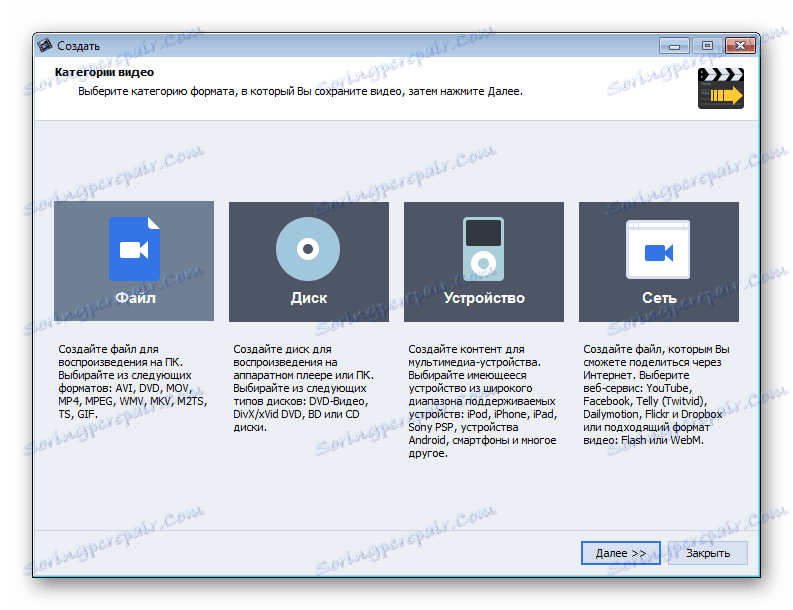Select the web video window icon
Screen dimensions: 793x610
coord(658,249)
